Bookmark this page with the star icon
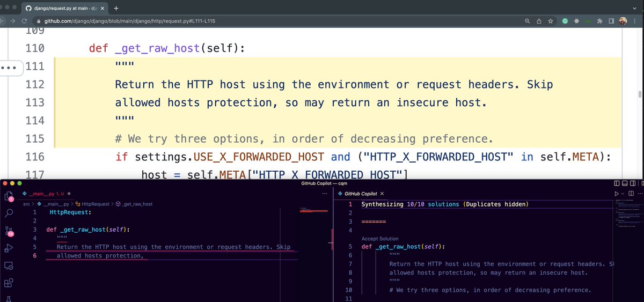644x302 pixels. [x=551, y=21]
